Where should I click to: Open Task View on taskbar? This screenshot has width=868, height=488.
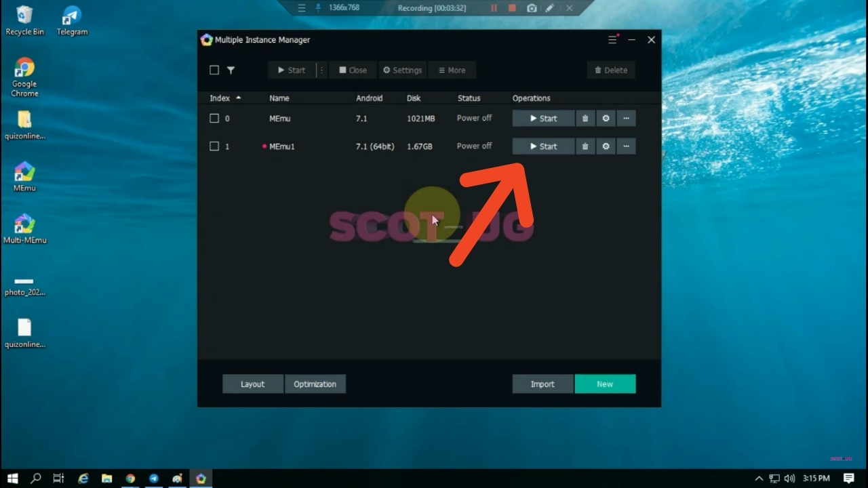(59, 479)
